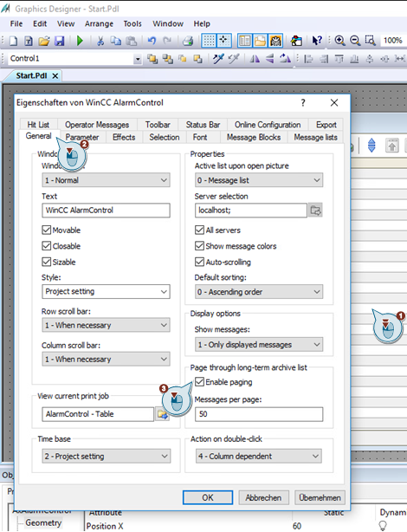
Task: Open Default sorting dropdown
Action: pyautogui.click(x=259, y=291)
